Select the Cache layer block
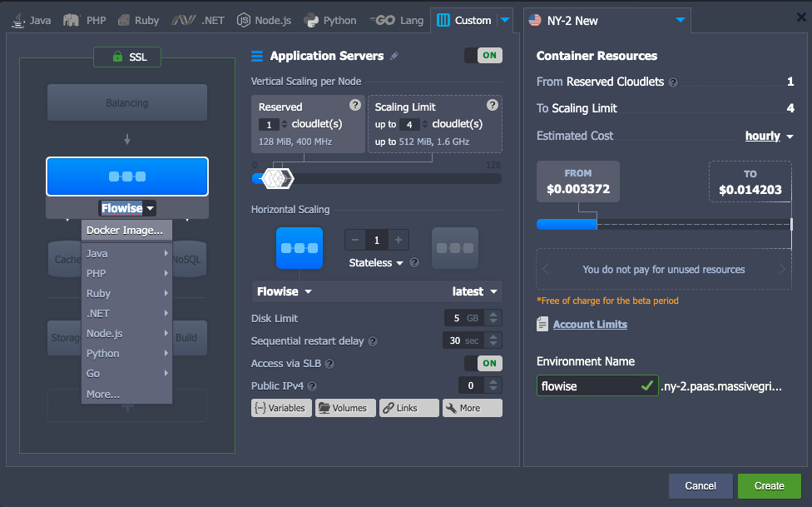 point(65,259)
